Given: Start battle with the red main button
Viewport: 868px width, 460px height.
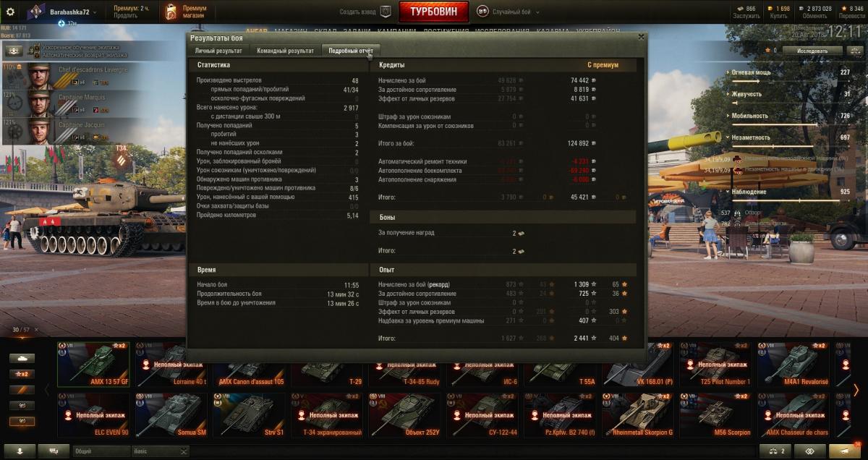Looking at the screenshot, I should click(433, 12).
